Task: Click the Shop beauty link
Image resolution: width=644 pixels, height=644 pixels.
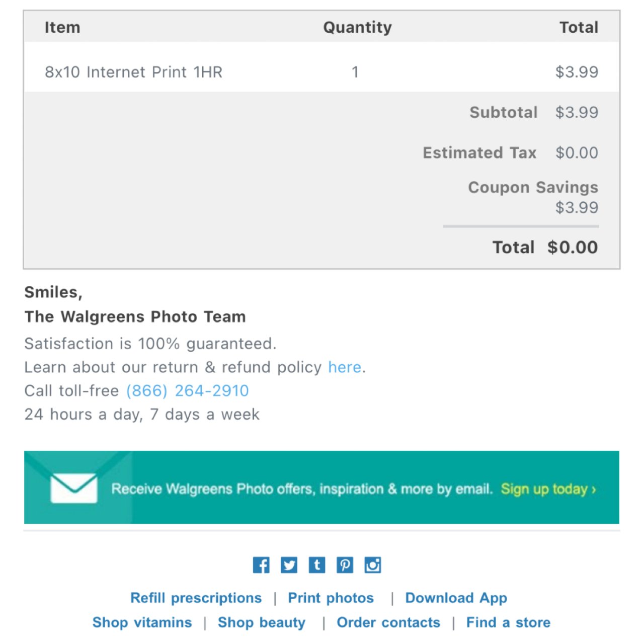Action: coord(262,622)
